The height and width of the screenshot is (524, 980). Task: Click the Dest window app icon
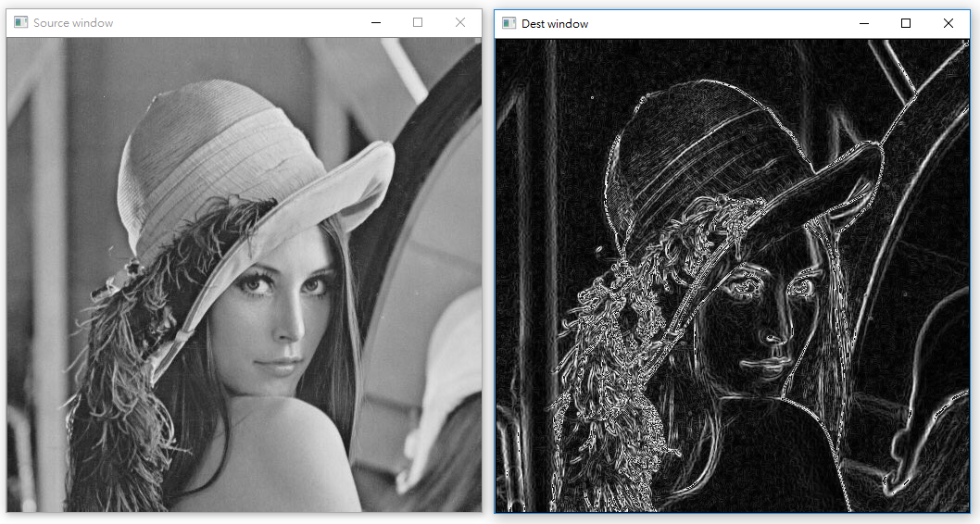(x=509, y=23)
